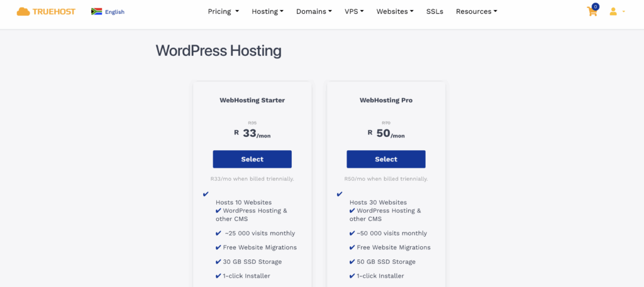The image size is (644, 287).
Task: Click Pro 'WordPress Hosting & other CMS'
Action: click(386, 215)
